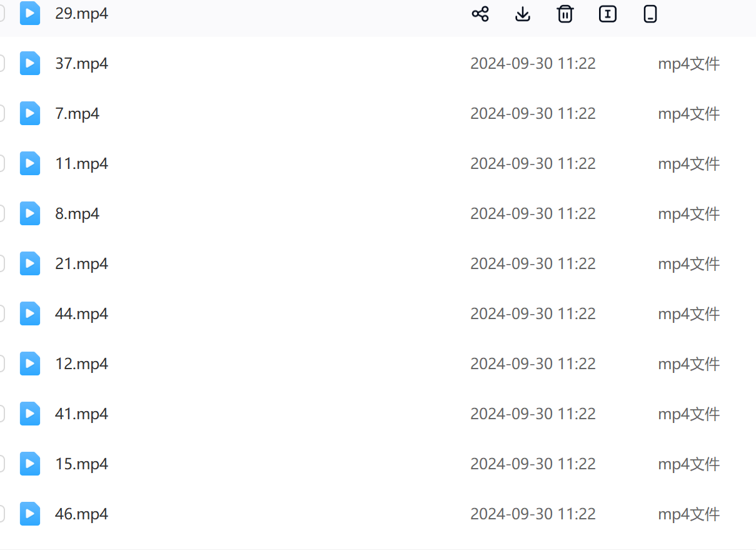Screen dimensions: 756x550
Task: Select the checkbox beside 12.mp4
Action: (x=1, y=364)
